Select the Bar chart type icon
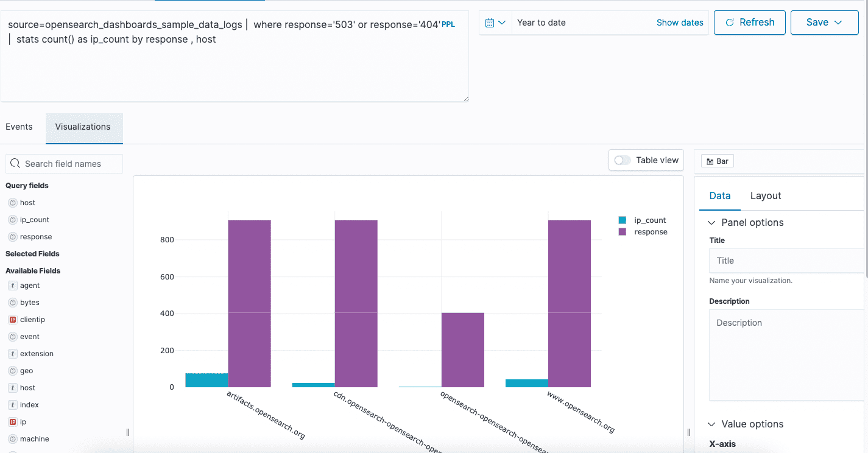Screen dimensions: 868x453 (x=711, y=161)
